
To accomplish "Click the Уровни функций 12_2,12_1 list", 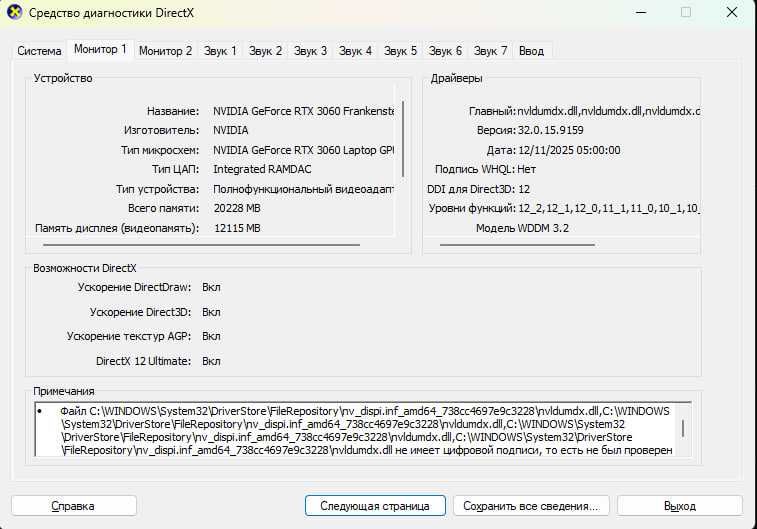I will (609, 209).
